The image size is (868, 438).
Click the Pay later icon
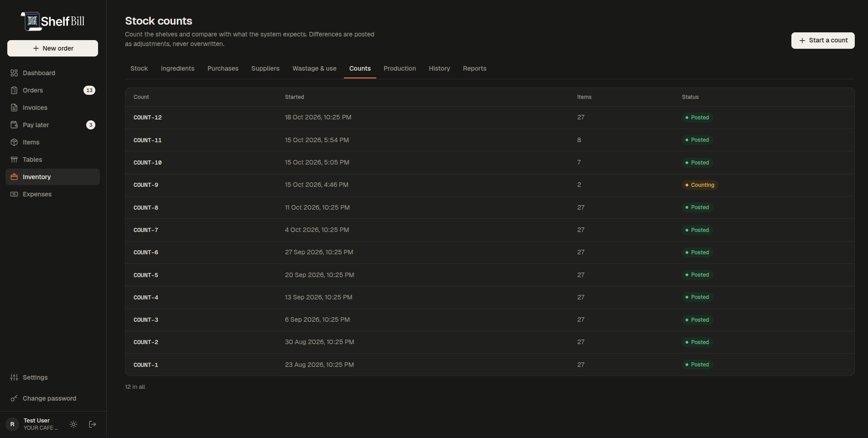tap(14, 125)
